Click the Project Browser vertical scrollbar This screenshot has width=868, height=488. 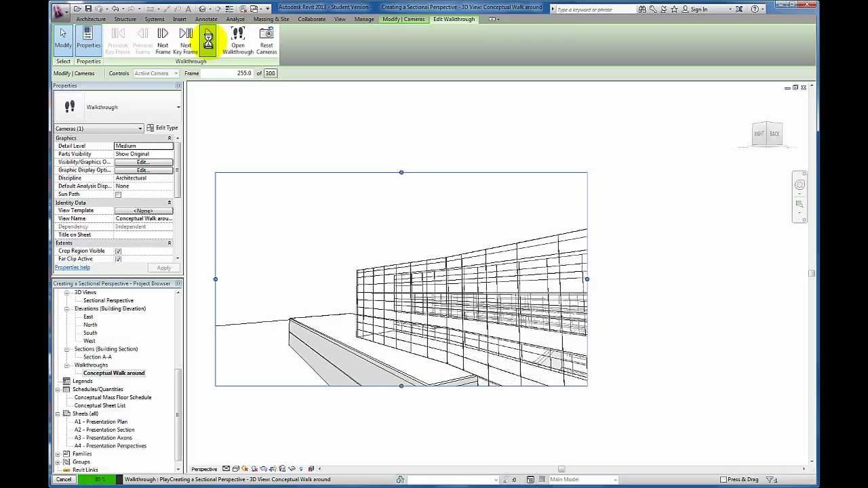(x=178, y=413)
